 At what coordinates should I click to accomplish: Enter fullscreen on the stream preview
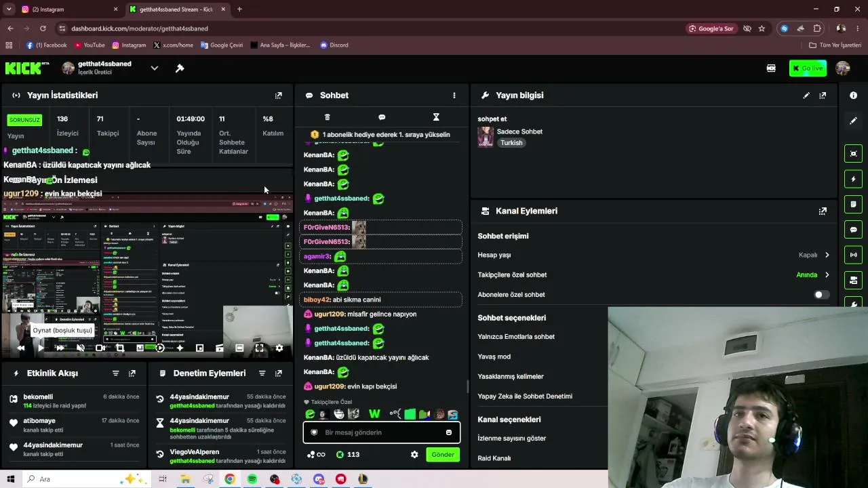(x=259, y=348)
